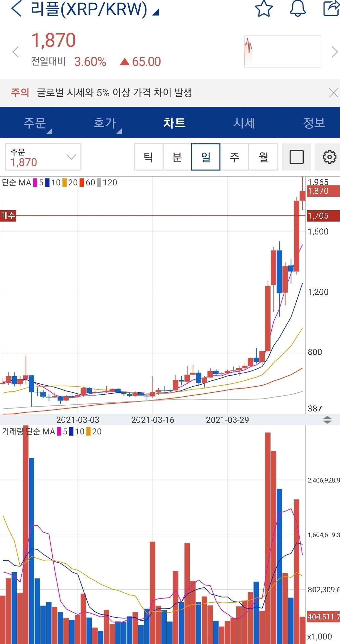The width and height of the screenshot is (340, 644).
Task: Open the 주문 price dropdown
Action: [x=43, y=157]
